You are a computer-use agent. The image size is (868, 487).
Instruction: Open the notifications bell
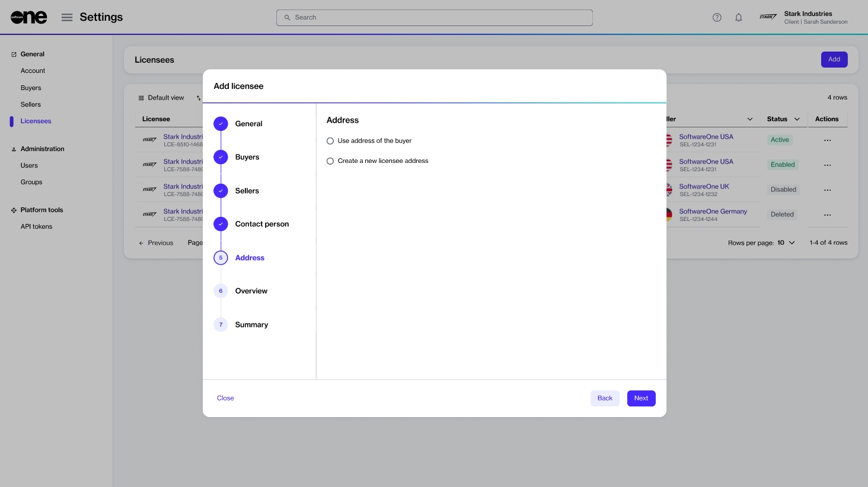pos(738,17)
